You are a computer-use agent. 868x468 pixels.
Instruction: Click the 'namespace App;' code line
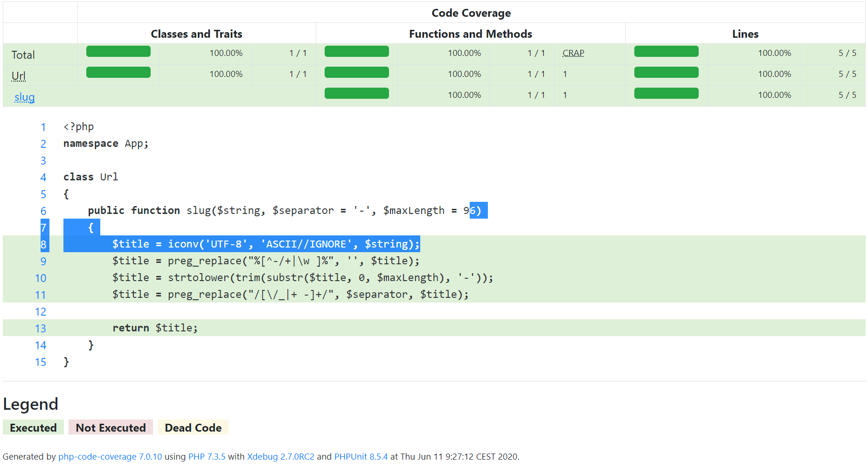[106, 144]
